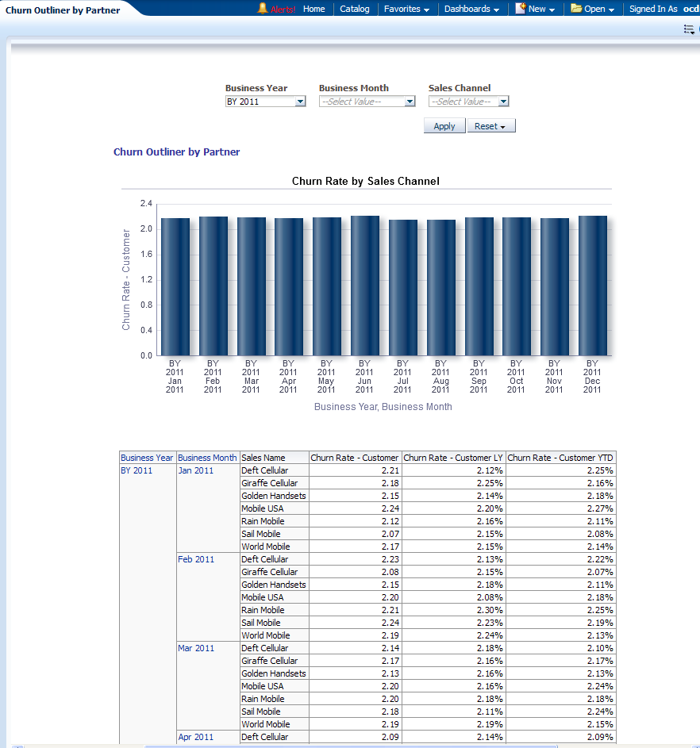Open the Favorites menu
The image size is (700, 748).
pyautogui.click(x=406, y=10)
